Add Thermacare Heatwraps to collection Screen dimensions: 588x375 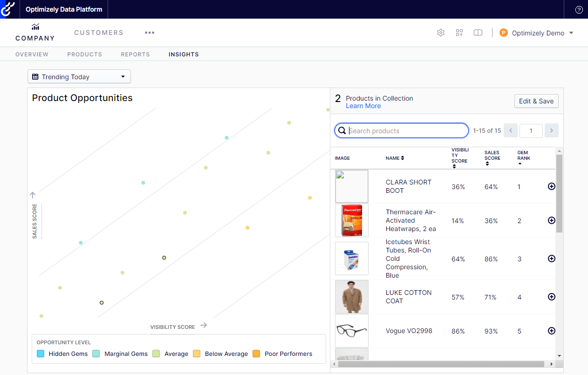coord(552,220)
